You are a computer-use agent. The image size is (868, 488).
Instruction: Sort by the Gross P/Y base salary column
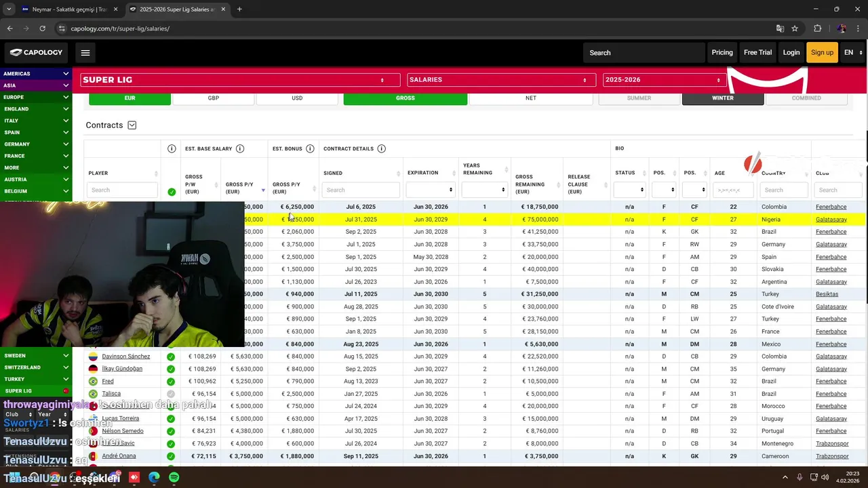tap(244, 188)
